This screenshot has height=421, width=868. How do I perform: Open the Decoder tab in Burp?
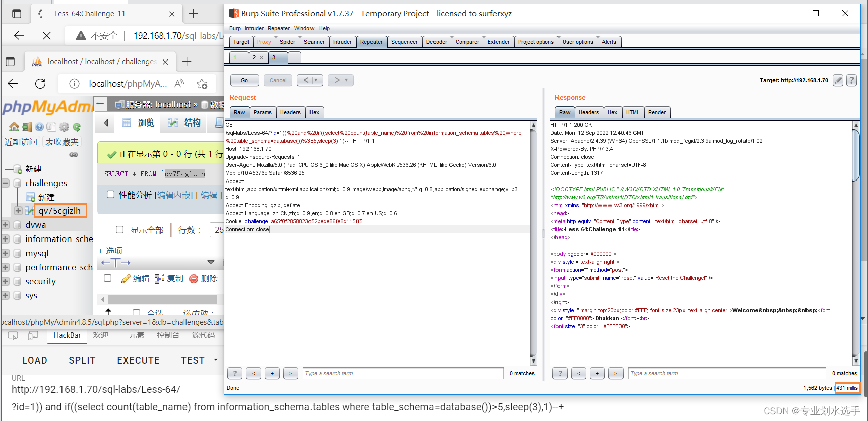[x=437, y=42]
